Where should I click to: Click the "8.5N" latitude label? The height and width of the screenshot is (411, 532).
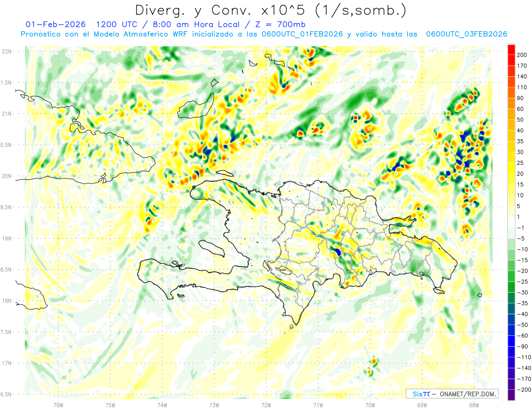pyautogui.click(x=7, y=270)
